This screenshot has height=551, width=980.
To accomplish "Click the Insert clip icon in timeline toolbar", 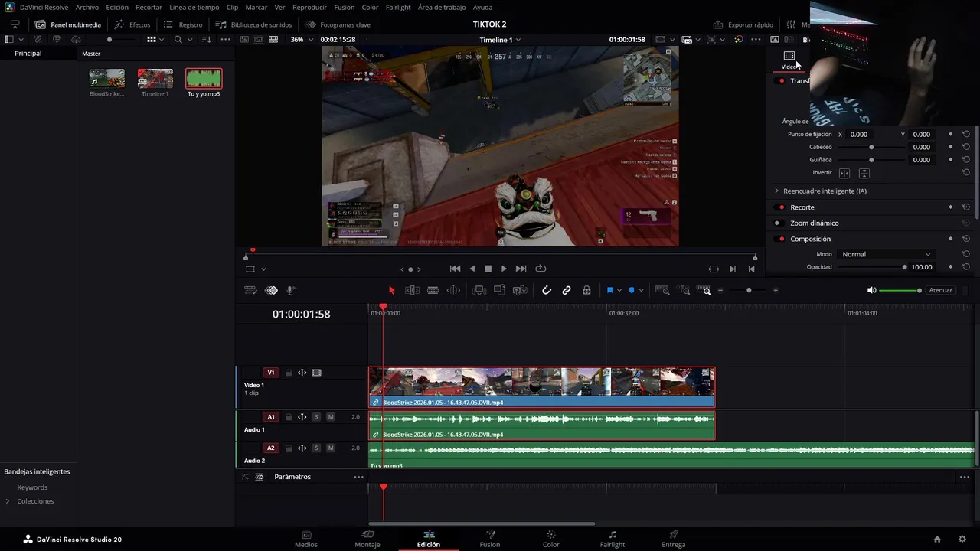I will tap(479, 290).
